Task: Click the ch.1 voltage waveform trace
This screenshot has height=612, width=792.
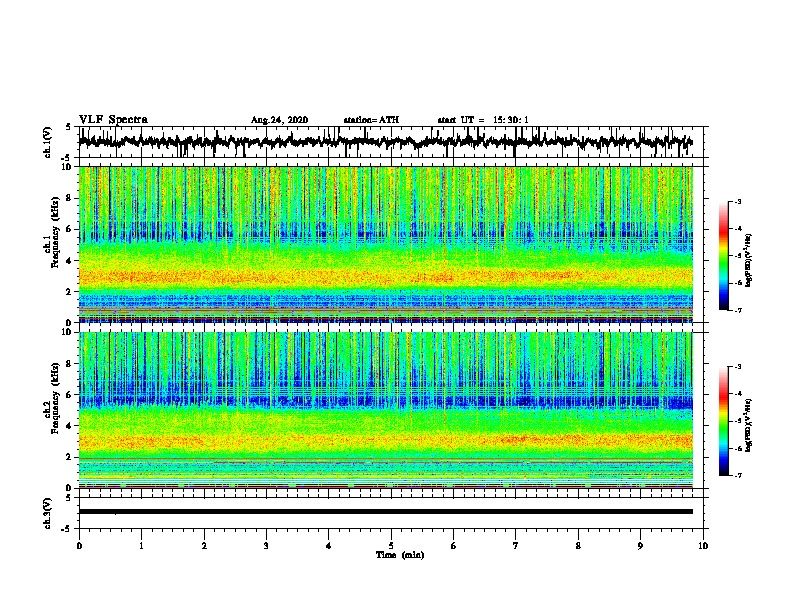Action: 386,142
